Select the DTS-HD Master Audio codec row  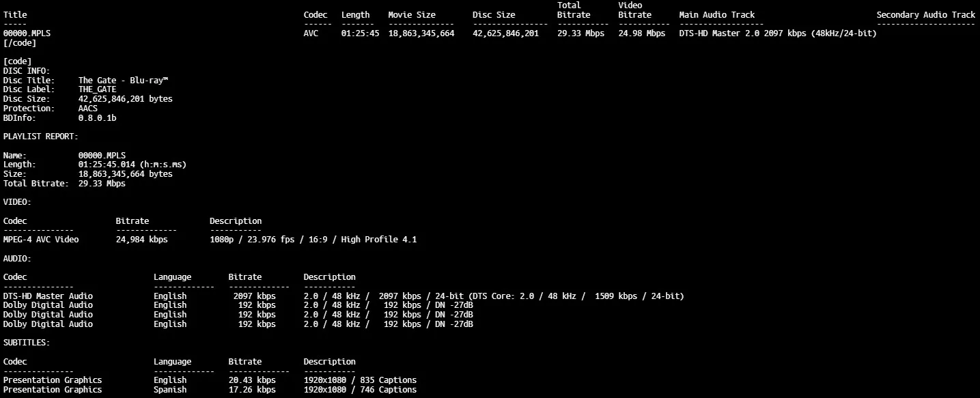pos(48,296)
